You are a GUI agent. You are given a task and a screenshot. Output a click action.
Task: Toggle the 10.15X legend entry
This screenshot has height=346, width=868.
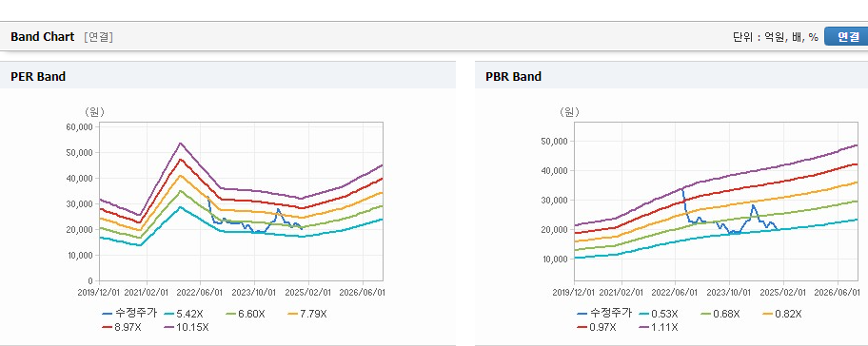click(187, 327)
